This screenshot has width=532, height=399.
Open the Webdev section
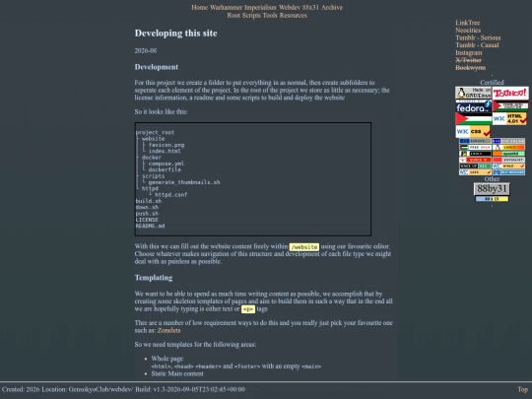[x=290, y=8]
